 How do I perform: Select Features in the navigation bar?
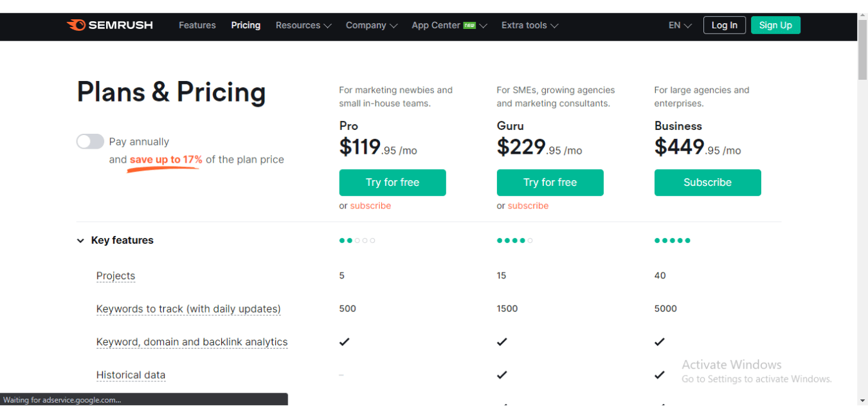pos(197,25)
